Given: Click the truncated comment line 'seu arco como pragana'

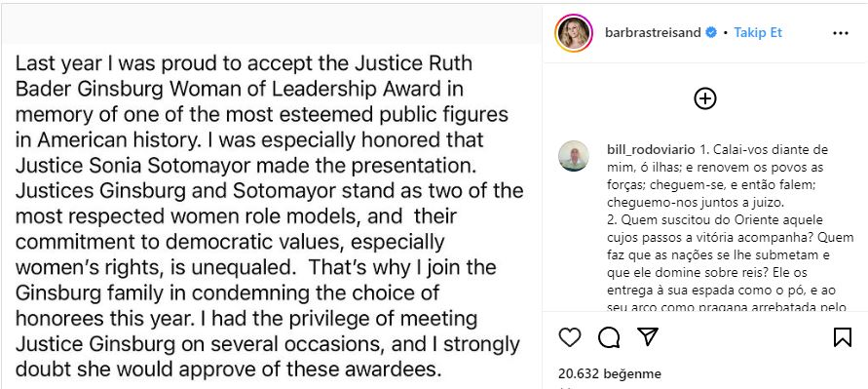Looking at the screenshot, I should [726, 306].
